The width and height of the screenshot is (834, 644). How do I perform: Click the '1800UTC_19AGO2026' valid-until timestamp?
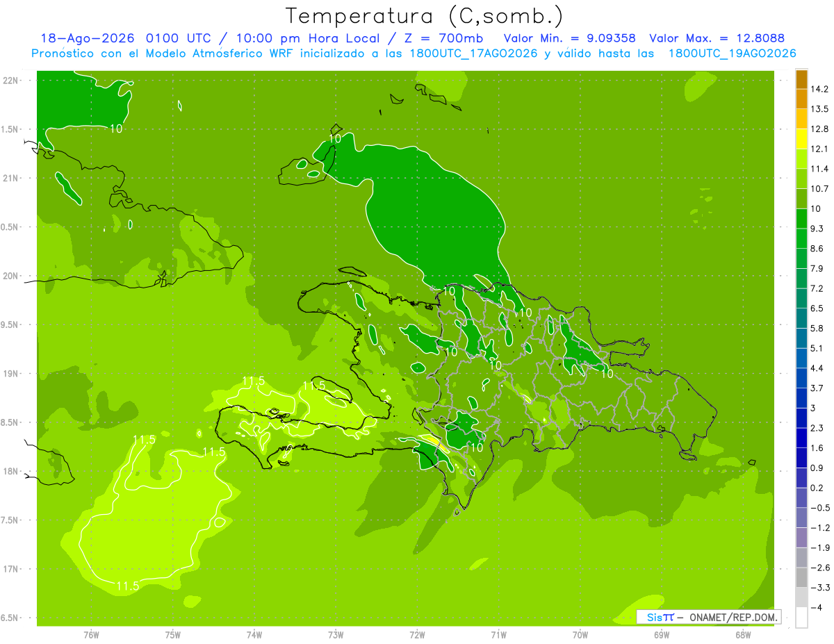coord(733,53)
